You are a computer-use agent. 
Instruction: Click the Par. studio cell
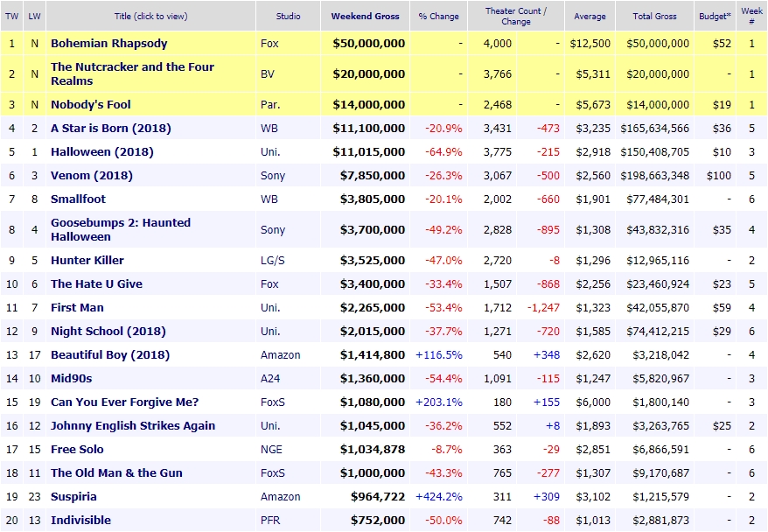[x=270, y=104]
